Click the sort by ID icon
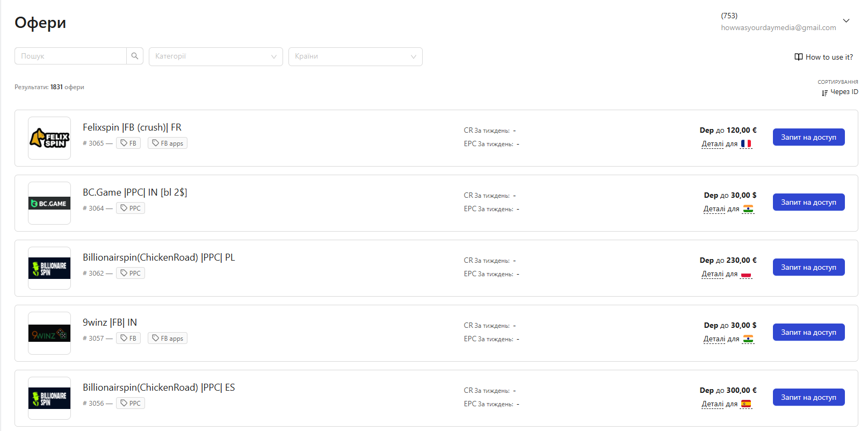 point(824,92)
